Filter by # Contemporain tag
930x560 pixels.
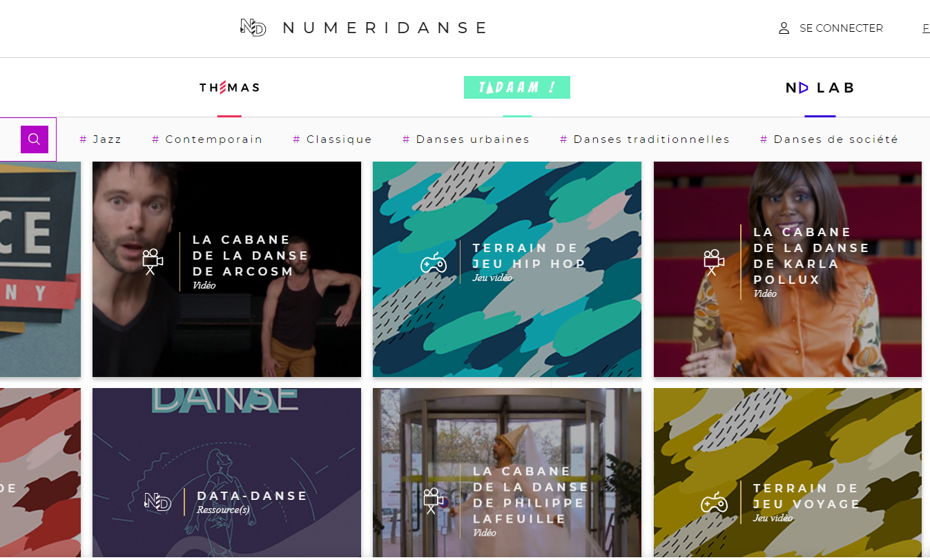207,139
